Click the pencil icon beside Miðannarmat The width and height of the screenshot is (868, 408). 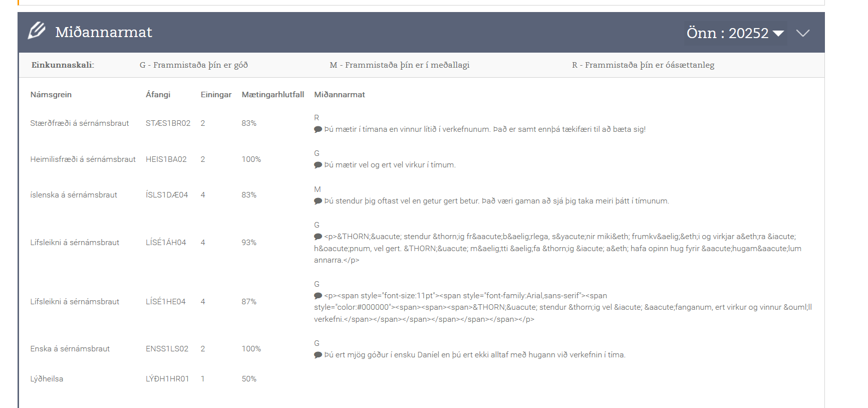pyautogui.click(x=37, y=31)
